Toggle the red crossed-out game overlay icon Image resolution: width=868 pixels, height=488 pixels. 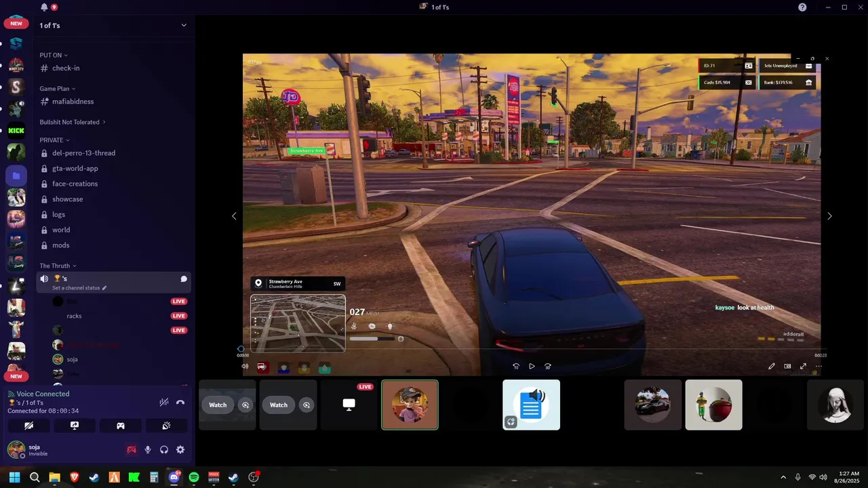click(132, 449)
